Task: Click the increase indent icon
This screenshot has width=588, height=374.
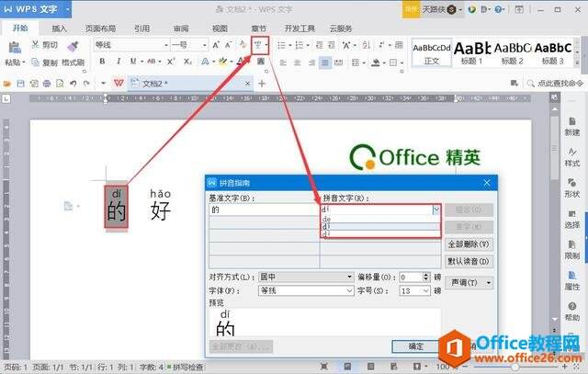Action: coord(332,45)
